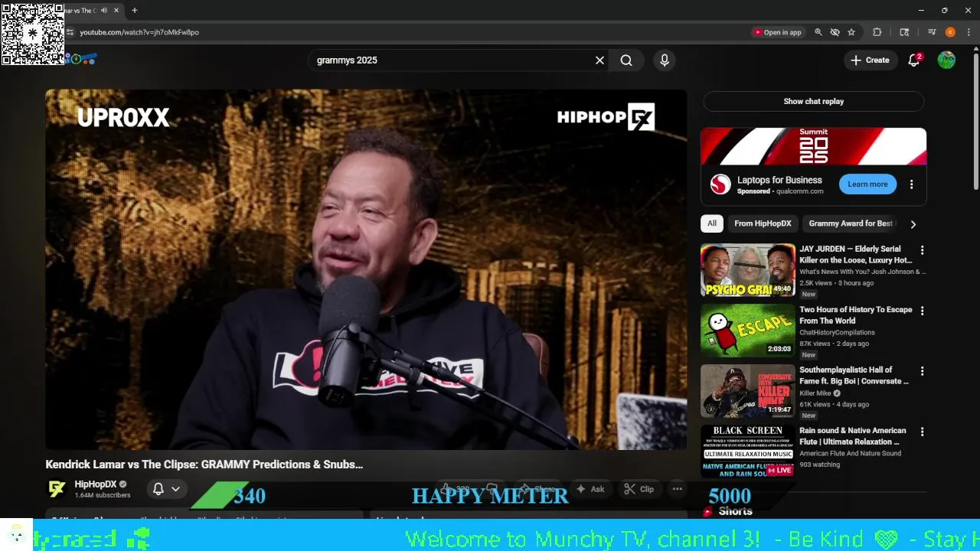Screen dimensions: 980x551
Task: Start voice search with the microphone icon
Action: (x=665, y=60)
